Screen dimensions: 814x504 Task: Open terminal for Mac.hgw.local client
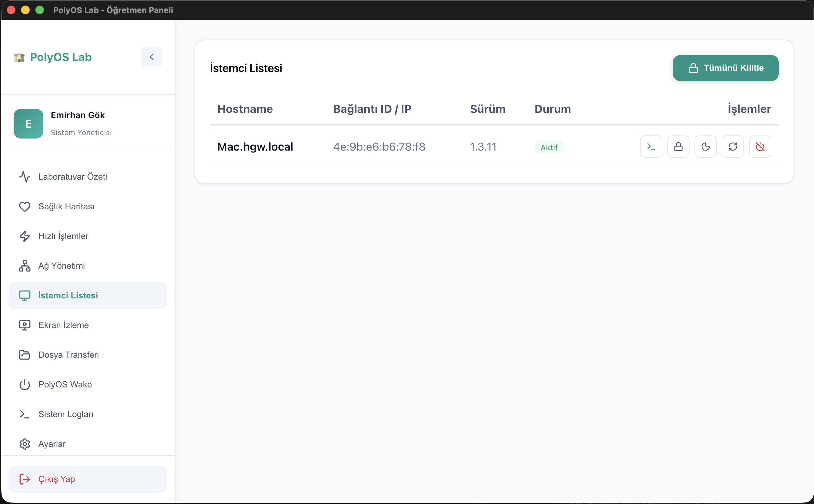[651, 147]
